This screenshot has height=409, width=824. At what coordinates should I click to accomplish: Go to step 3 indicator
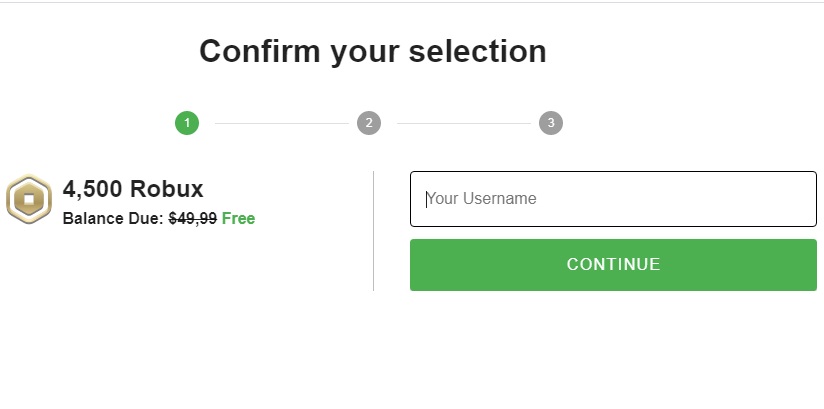click(x=551, y=123)
